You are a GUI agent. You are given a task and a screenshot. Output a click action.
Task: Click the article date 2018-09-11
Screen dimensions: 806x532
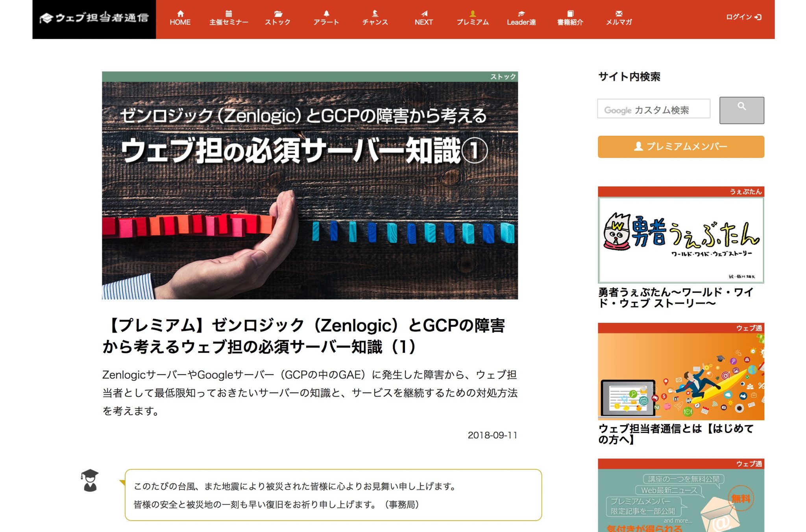coord(492,435)
